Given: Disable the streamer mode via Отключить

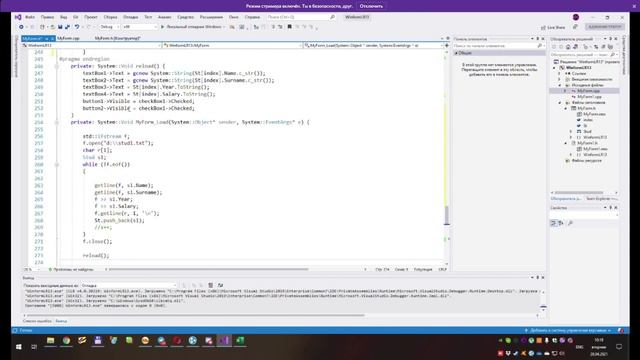Looking at the screenshot, I should pos(371,6).
